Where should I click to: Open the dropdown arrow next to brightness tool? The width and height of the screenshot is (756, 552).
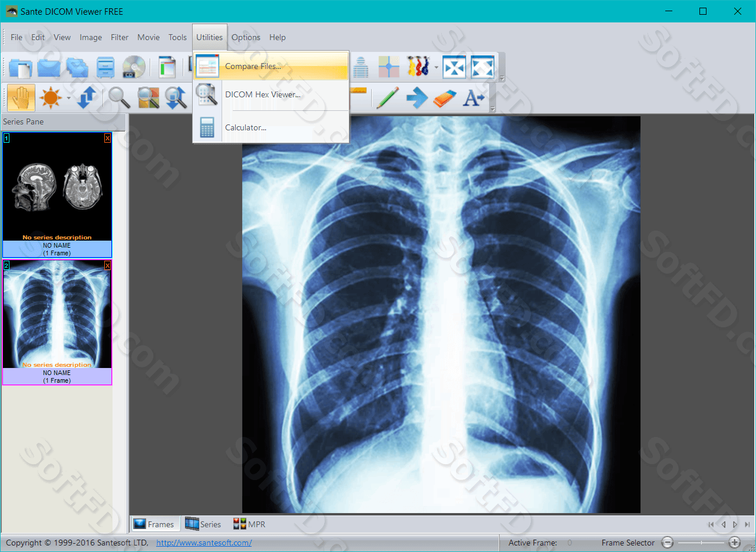tap(68, 98)
